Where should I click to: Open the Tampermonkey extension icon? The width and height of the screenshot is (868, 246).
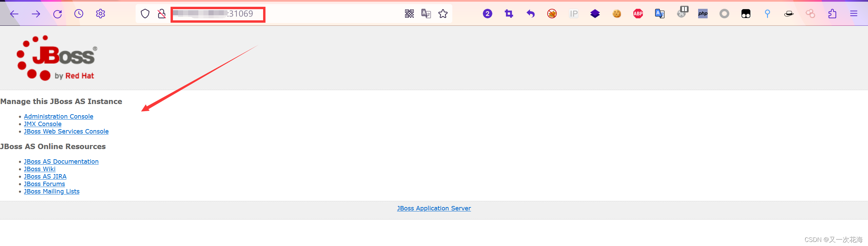click(746, 14)
